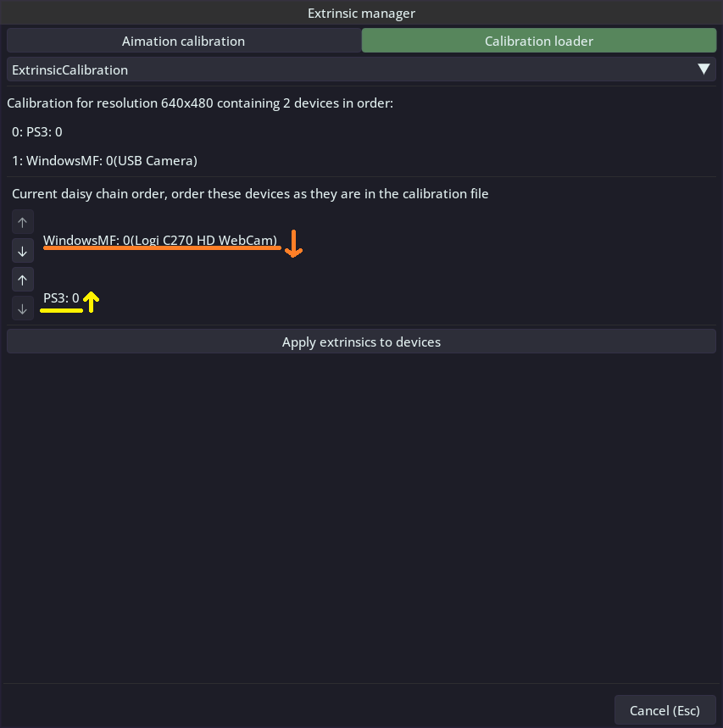Select the Calibration loader tab
The width and height of the screenshot is (723, 728).
[x=538, y=41]
